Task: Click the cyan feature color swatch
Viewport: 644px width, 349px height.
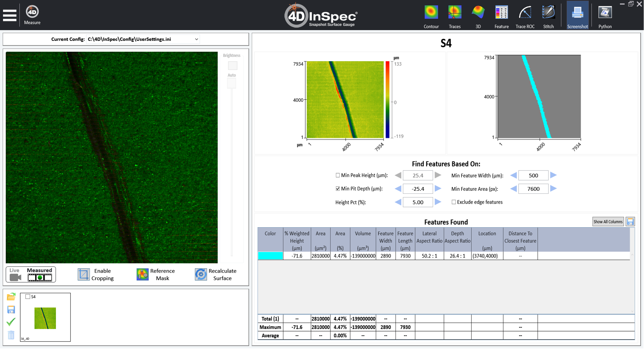Action: pos(270,256)
